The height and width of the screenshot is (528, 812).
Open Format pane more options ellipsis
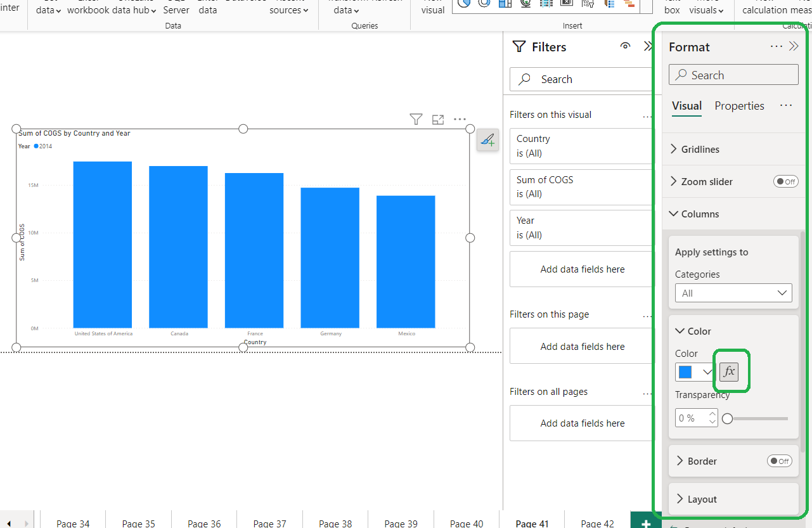pos(777,46)
